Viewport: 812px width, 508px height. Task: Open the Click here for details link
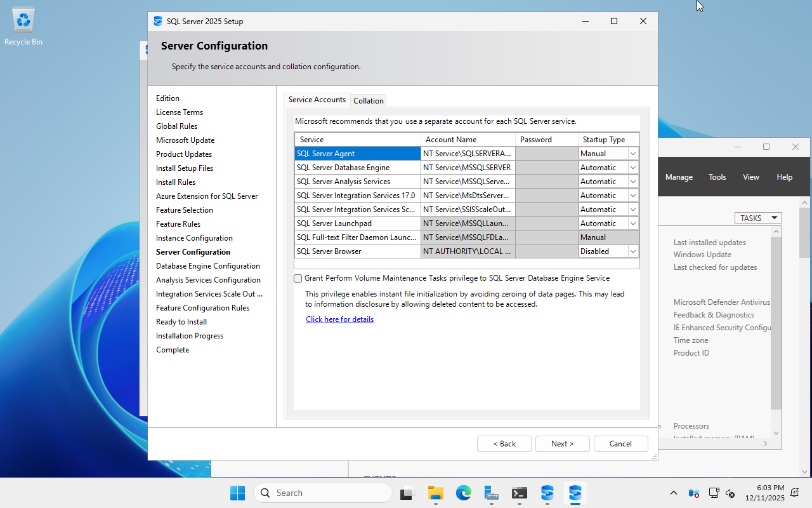[339, 319]
